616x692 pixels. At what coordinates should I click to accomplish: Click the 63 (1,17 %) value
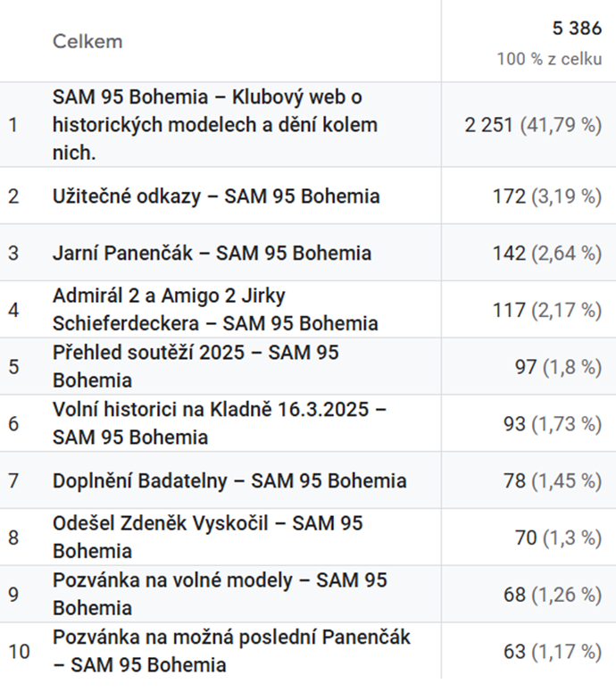[x=553, y=652]
